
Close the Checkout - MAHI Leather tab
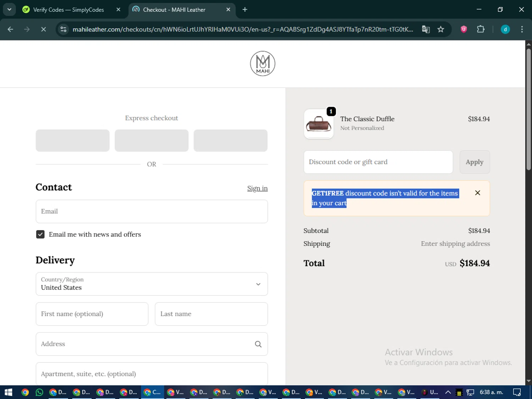pos(228,10)
